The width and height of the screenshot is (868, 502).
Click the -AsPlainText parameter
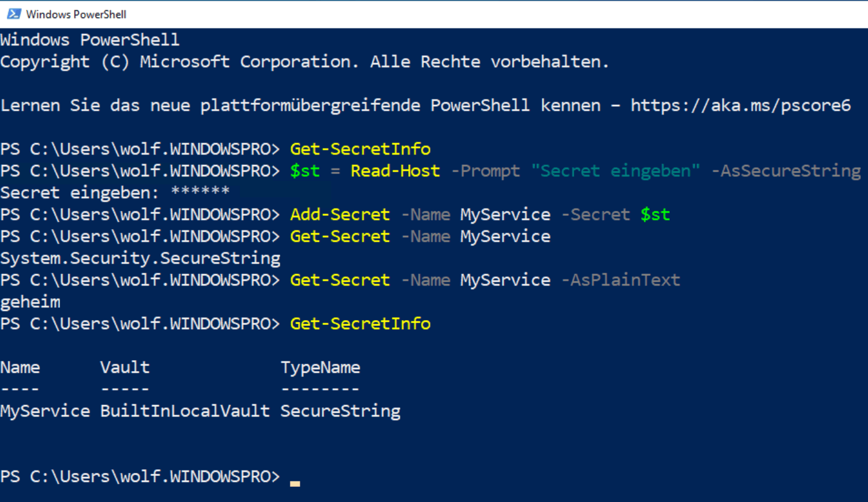tap(621, 280)
